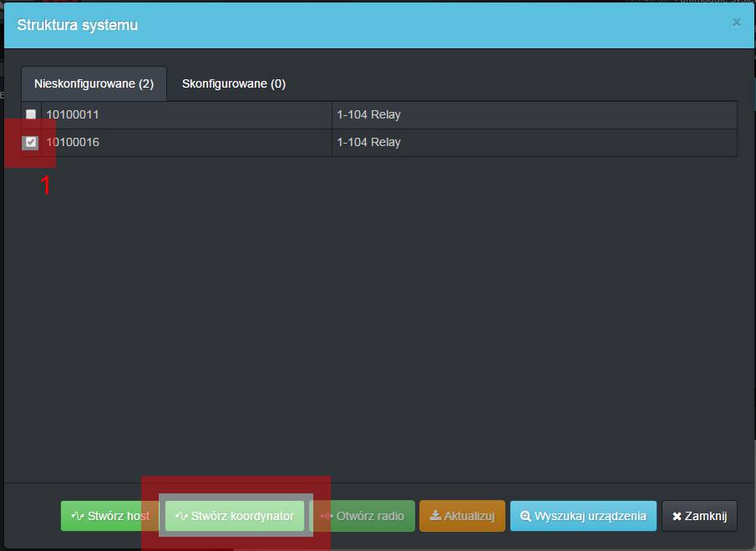
Task: Tick the checkbox for device 10100011
Action: (31, 114)
